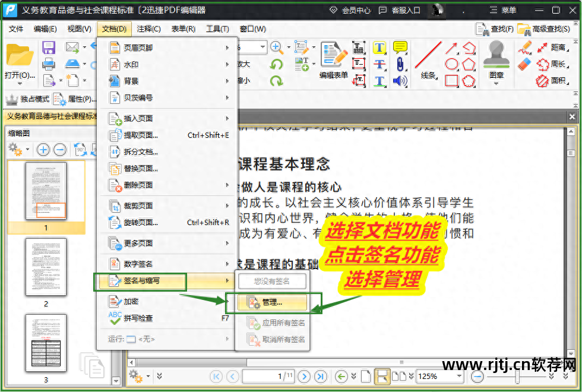
Task: Click the zoom slider handle at the bottom
Action: (x=517, y=377)
